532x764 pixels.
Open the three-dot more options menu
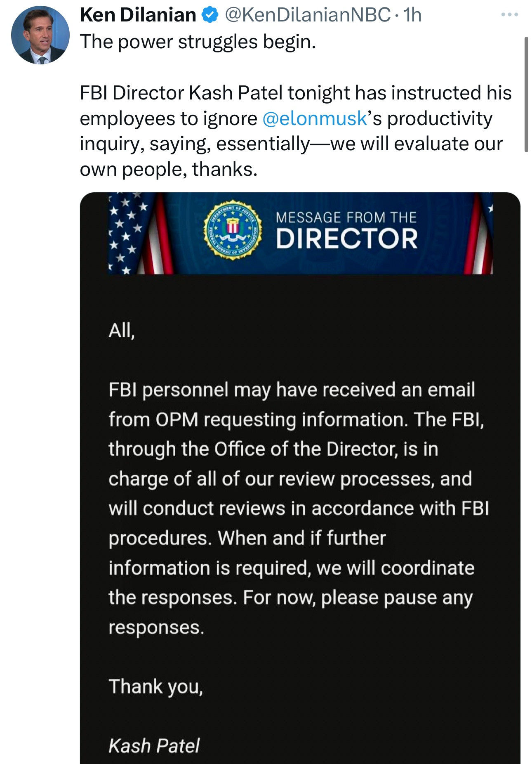pos(510,15)
